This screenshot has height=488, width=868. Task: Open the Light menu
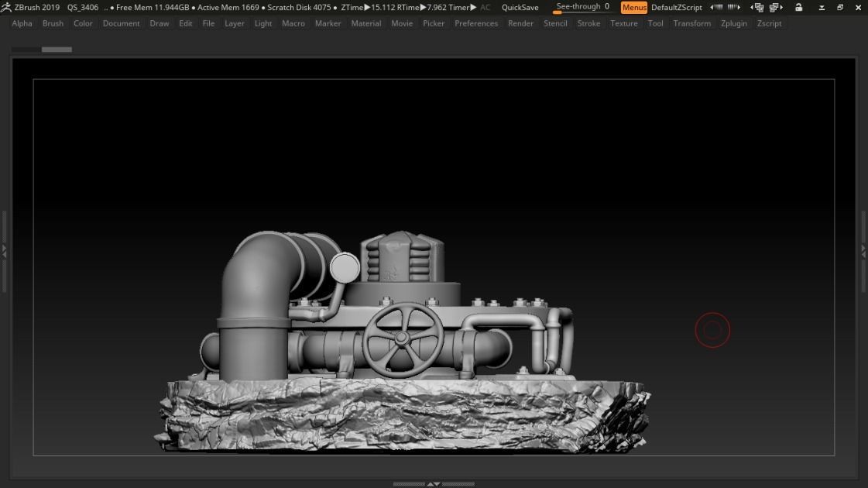click(x=263, y=23)
